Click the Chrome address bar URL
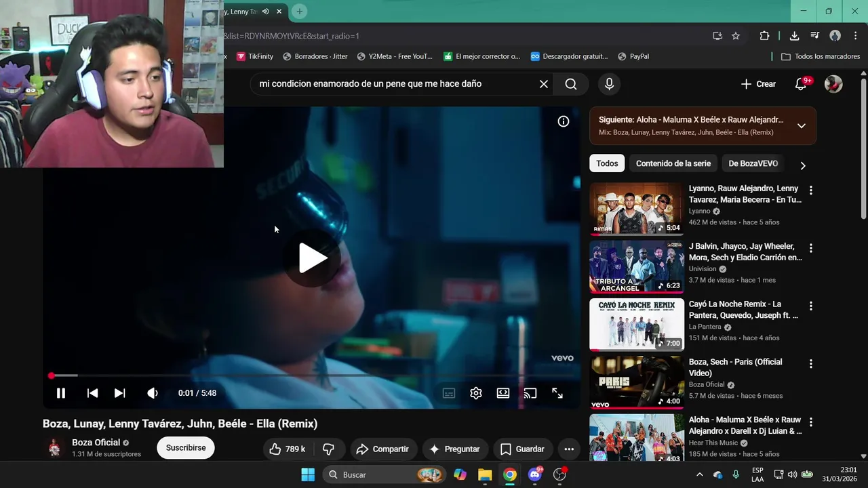 tap(292, 36)
